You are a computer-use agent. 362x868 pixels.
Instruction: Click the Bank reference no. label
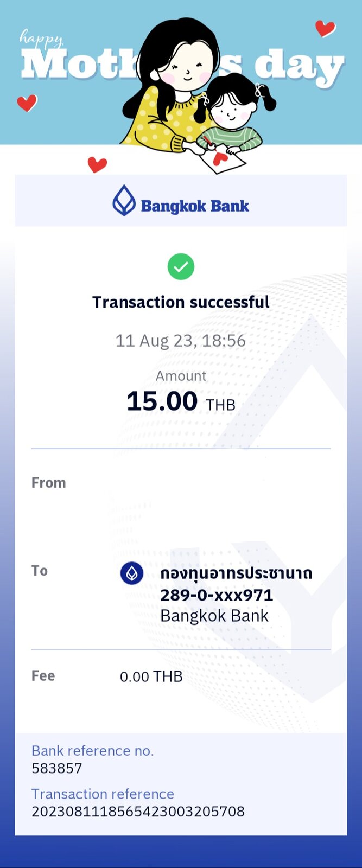[93, 751]
